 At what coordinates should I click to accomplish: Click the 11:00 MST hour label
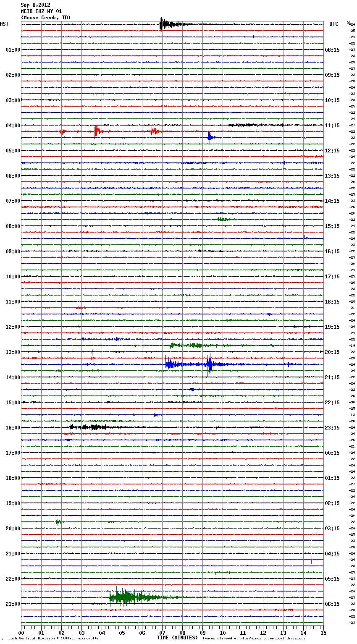click(x=13, y=302)
